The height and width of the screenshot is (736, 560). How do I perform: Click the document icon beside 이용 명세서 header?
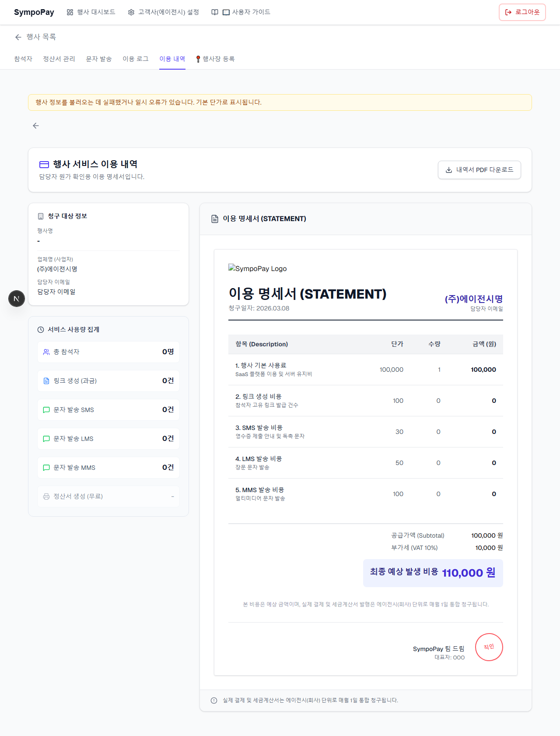point(215,219)
